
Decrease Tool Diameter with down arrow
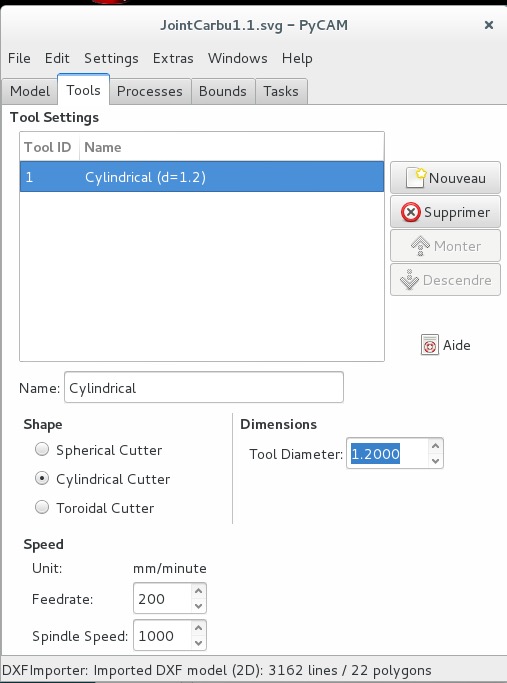click(435, 461)
